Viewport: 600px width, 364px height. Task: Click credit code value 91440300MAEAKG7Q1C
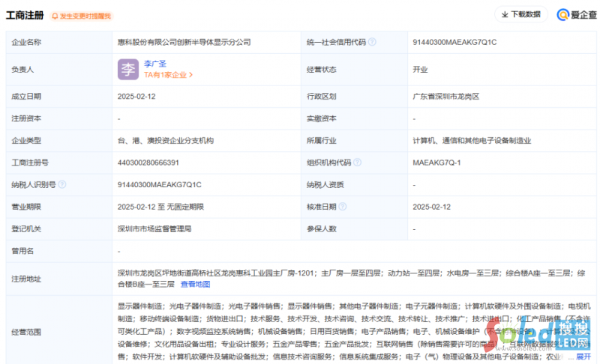coord(454,42)
